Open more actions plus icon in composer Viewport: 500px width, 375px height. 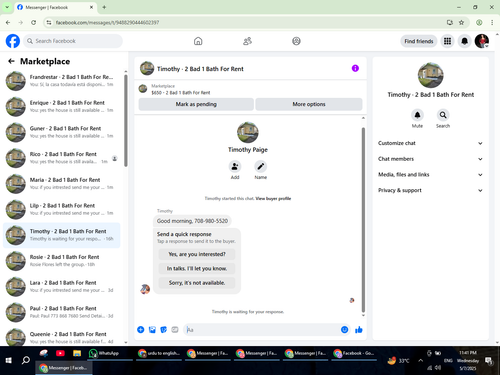click(141, 330)
